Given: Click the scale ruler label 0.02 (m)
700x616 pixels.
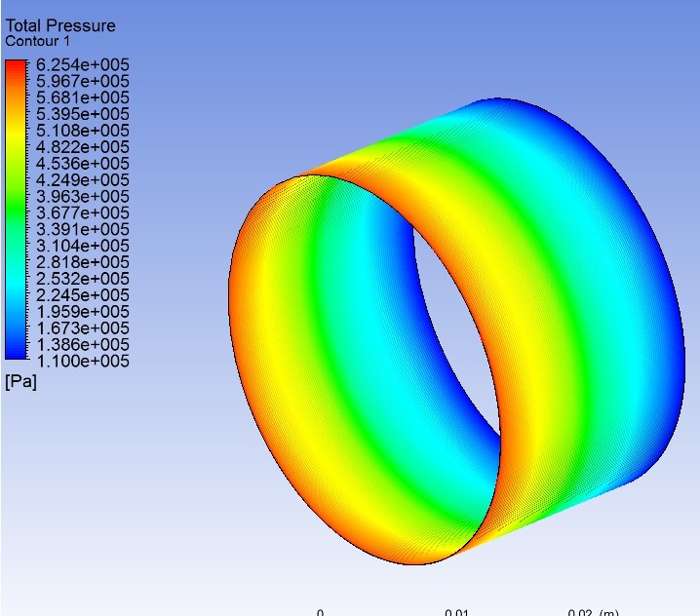Looking at the screenshot, I should 594,612.
